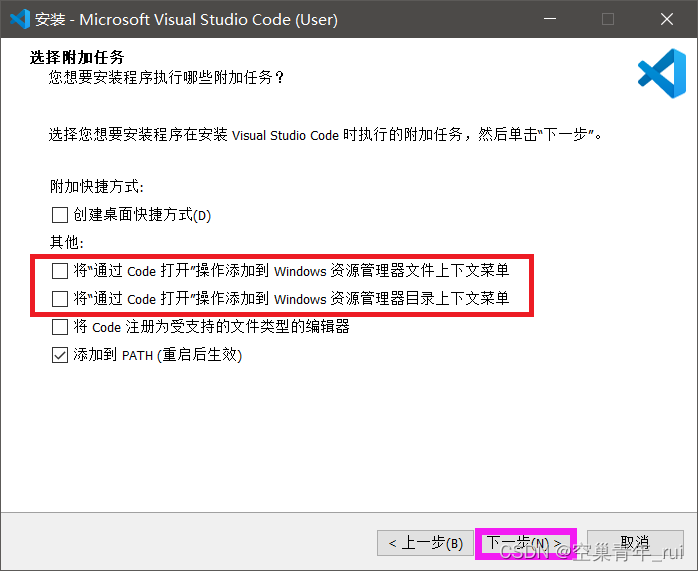Screen dimensions: 698x571
Task: Click the 附加快捷方式 group label
Action: coord(97,186)
